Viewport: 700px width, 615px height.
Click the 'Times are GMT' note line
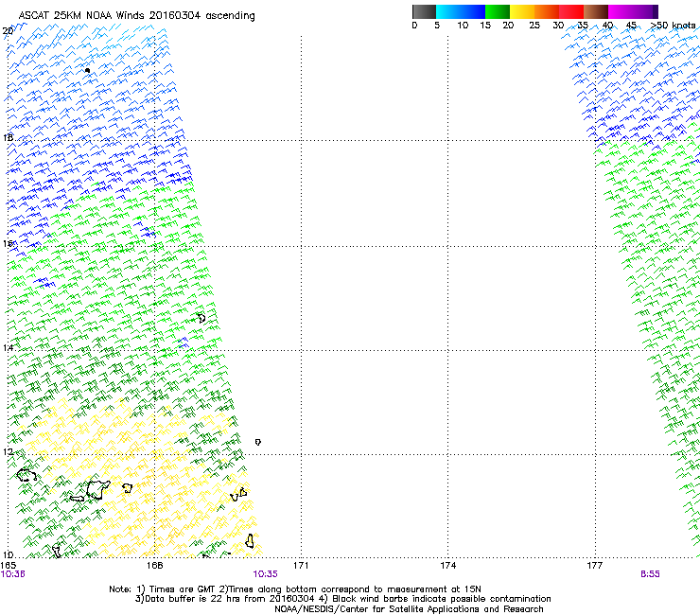click(x=295, y=589)
